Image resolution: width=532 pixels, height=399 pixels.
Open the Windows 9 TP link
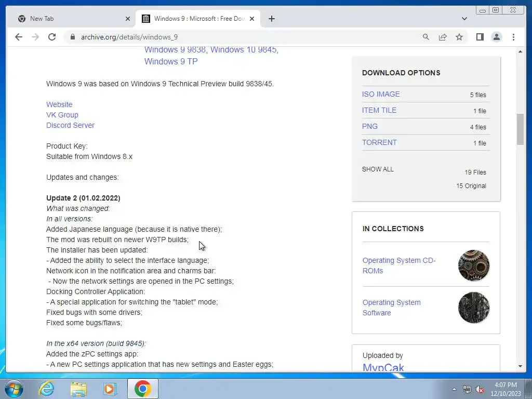[170, 61]
